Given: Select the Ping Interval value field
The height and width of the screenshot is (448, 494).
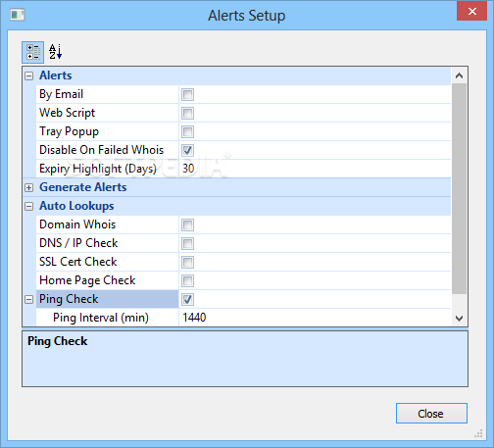Looking at the screenshot, I should [315, 318].
